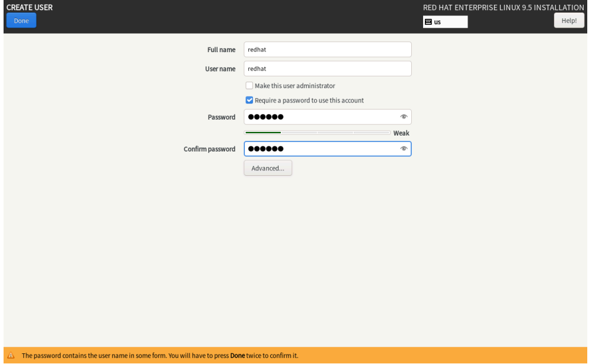Viewport: 592px width, 364px height.
Task: Focus the Confirm password field
Action: coord(327,149)
